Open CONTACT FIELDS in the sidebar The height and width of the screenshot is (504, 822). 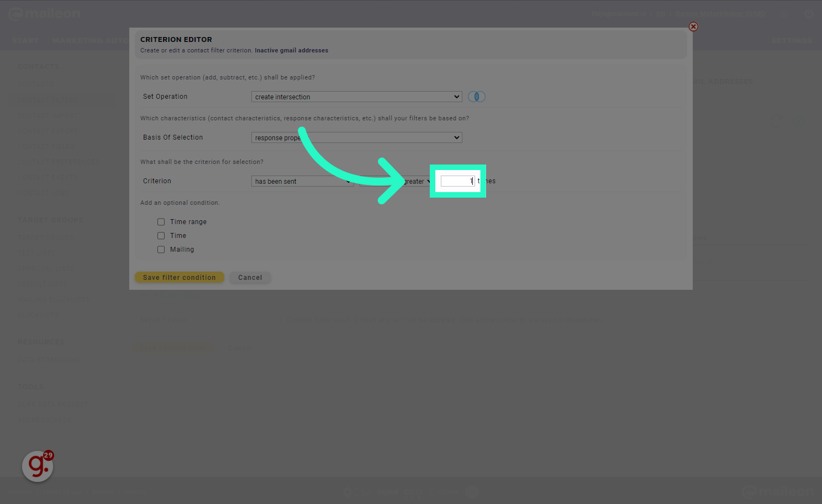[x=46, y=147]
